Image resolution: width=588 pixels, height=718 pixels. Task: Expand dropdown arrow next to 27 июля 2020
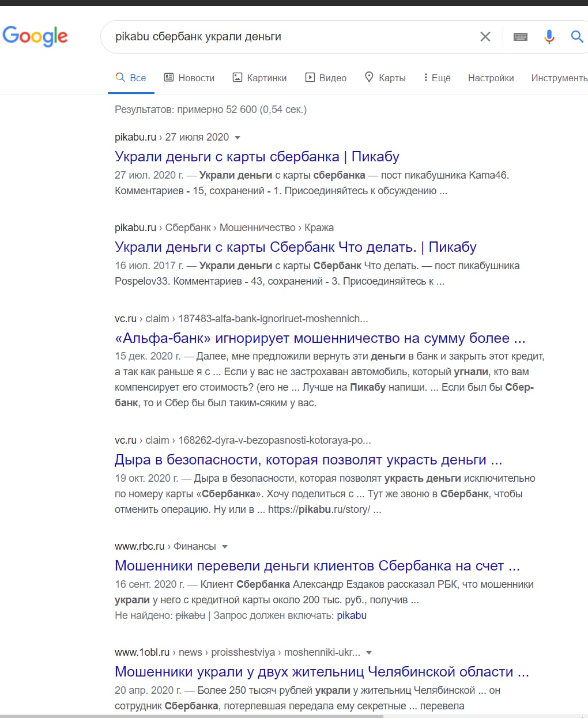coord(238,138)
